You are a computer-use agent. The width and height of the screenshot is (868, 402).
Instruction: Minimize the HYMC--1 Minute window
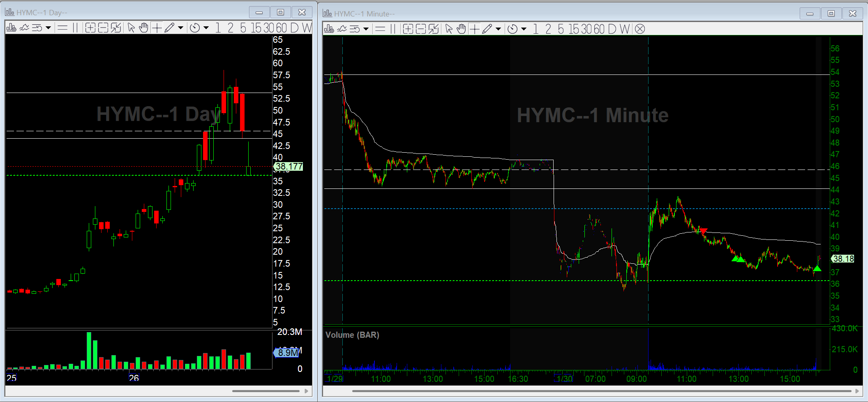pos(810,14)
